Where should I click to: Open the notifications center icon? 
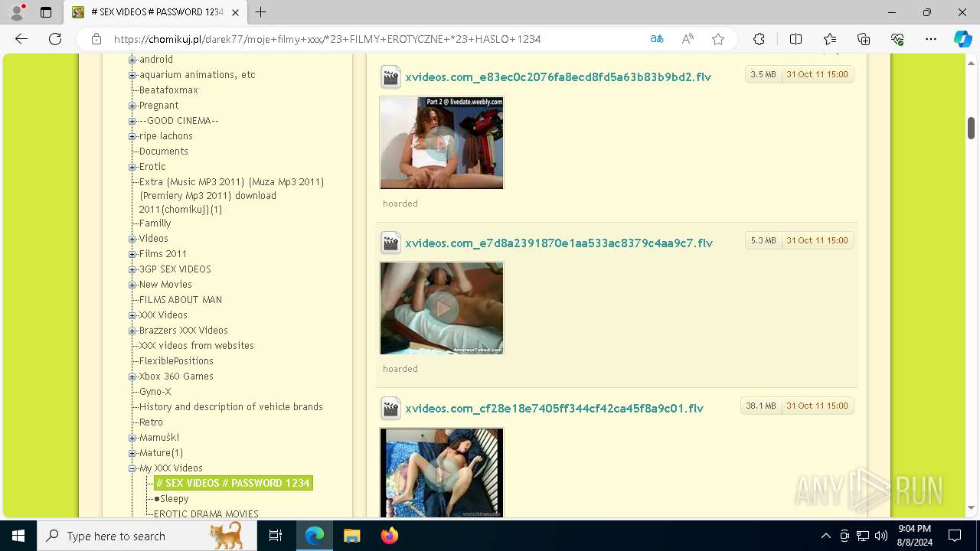[x=955, y=536]
